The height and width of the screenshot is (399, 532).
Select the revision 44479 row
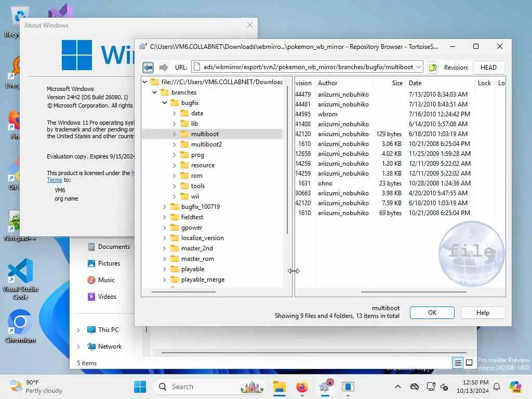pos(400,95)
